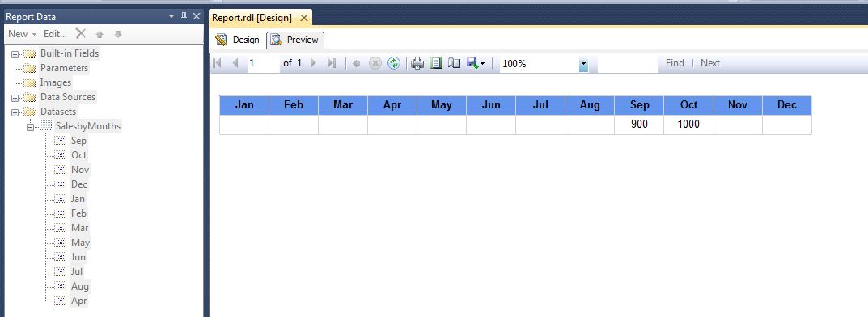Viewport: 868px width, 317px height.
Task: Open export format dropdown arrow
Action: coord(483,64)
